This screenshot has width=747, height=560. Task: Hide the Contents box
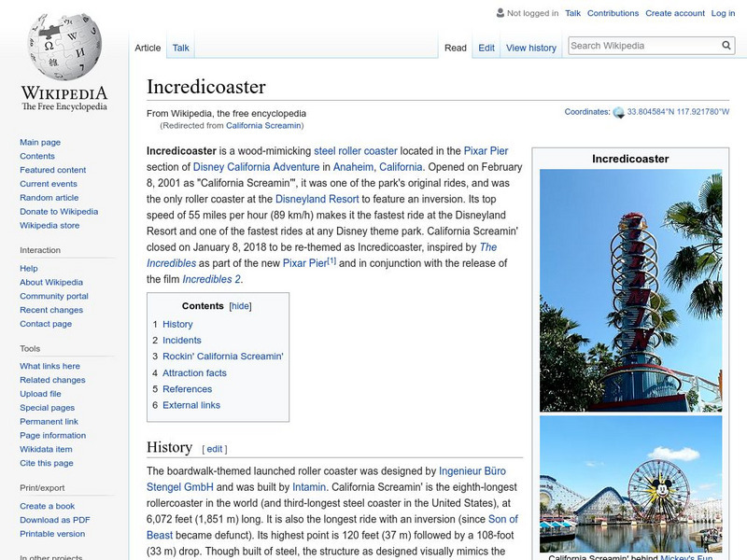click(240, 306)
